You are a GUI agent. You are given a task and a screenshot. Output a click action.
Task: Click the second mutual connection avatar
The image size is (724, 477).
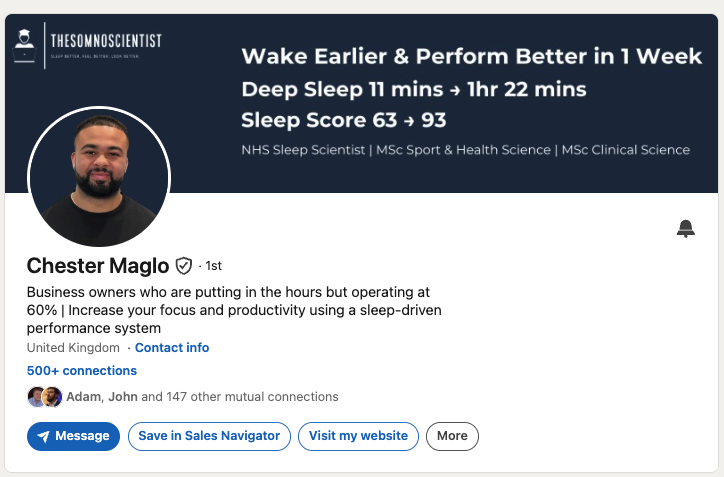pos(53,397)
